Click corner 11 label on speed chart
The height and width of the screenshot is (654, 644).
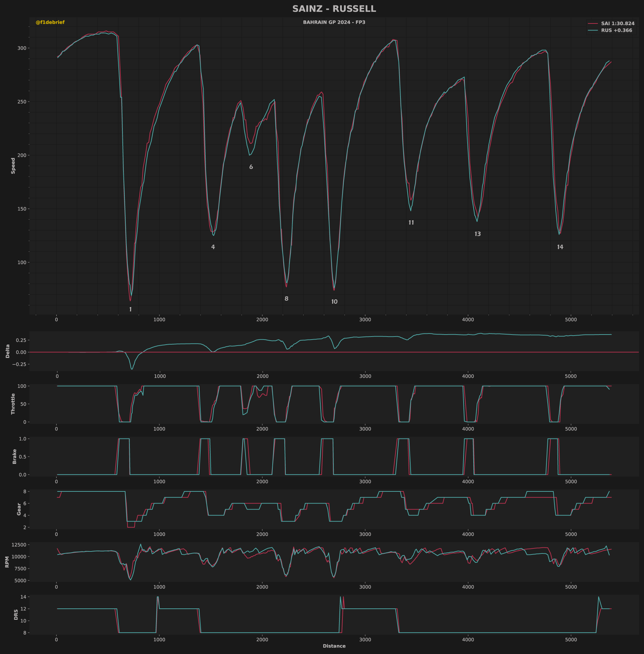coord(411,223)
